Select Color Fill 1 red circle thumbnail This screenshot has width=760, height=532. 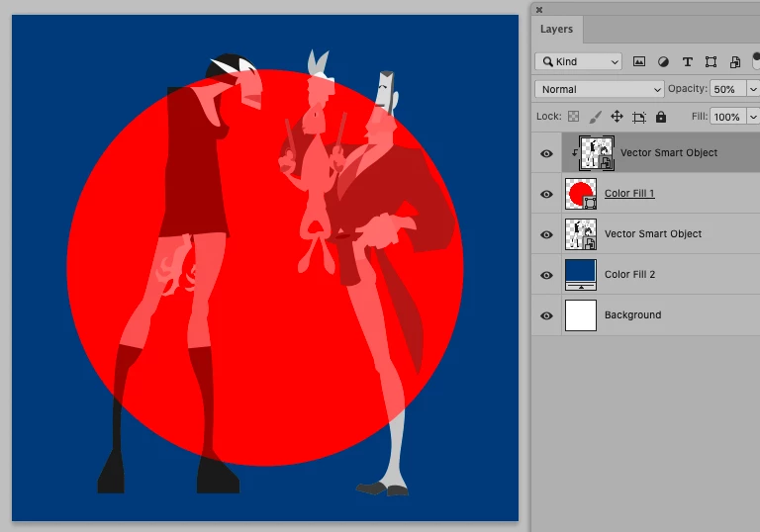pos(581,194)
